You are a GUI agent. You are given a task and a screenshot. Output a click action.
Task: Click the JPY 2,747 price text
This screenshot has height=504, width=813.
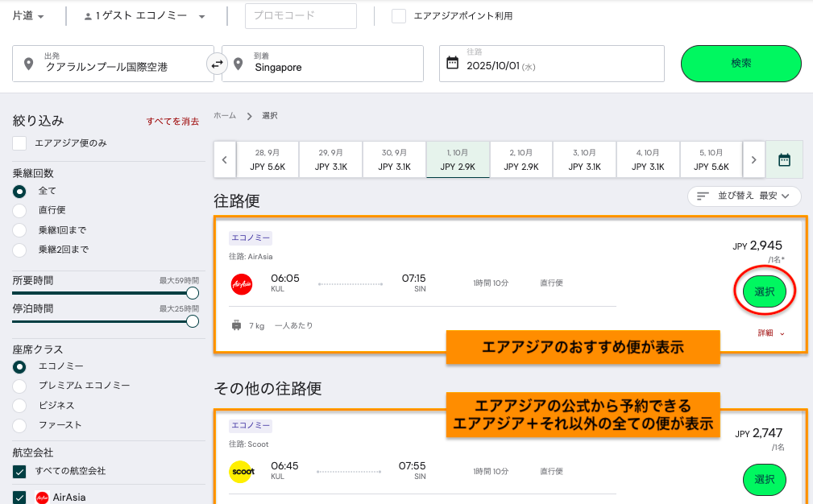click(x=758, y=433)
